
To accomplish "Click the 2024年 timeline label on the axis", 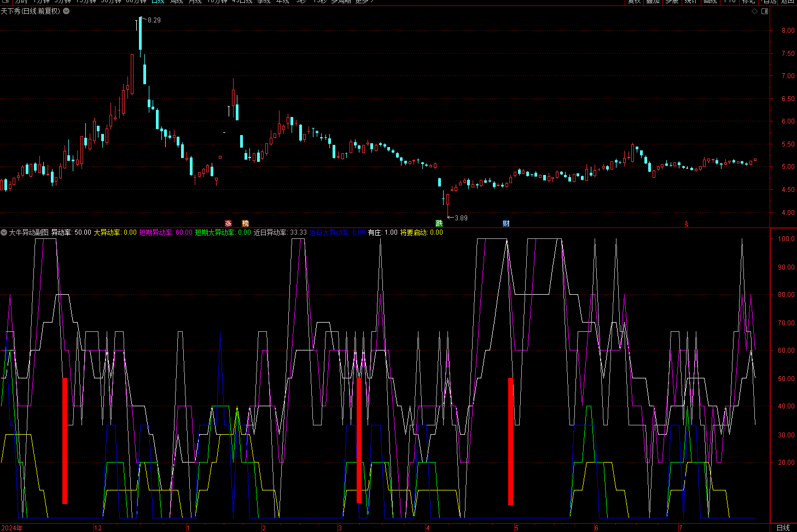I will [12, 528].
